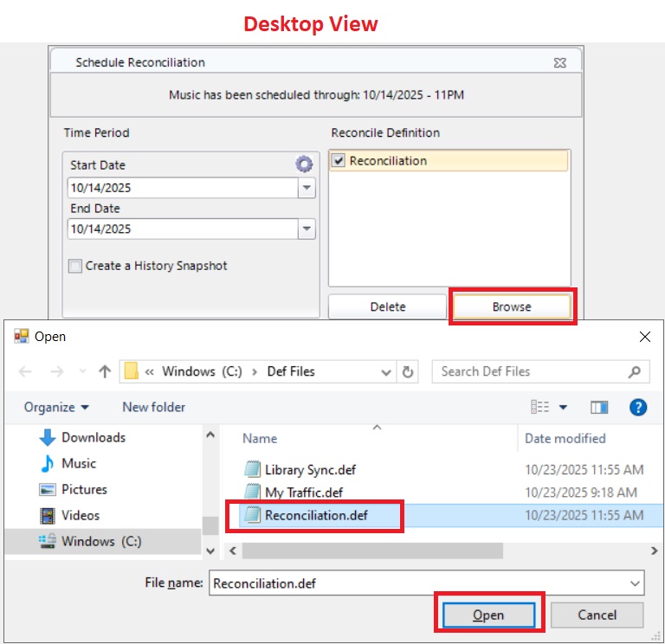The width and height of the screenshot is (665, 644).
Task: Click the Pictures icon in sidebar
Action: point(47,490)
